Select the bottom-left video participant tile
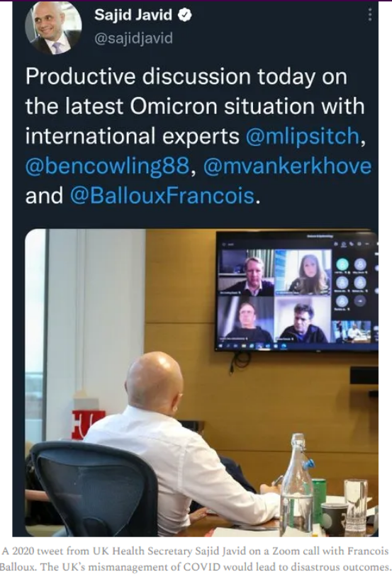Image resolution: width=392 pixels, height=579 pixels. 246,319
